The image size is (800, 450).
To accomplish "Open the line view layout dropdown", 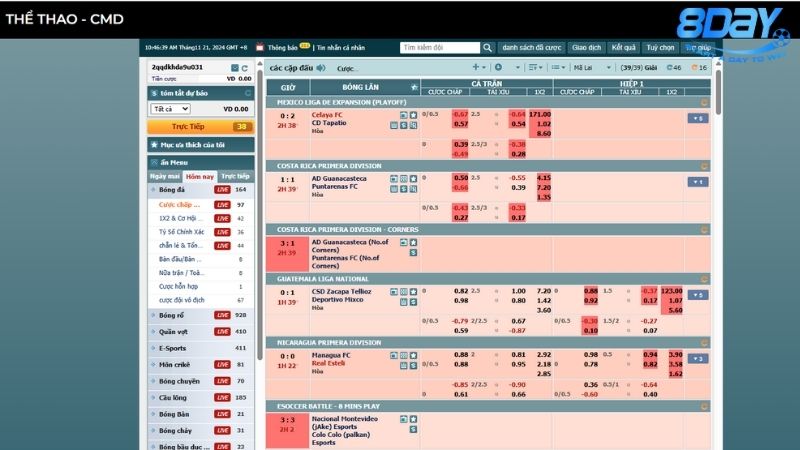I will (x=558, y=67).
